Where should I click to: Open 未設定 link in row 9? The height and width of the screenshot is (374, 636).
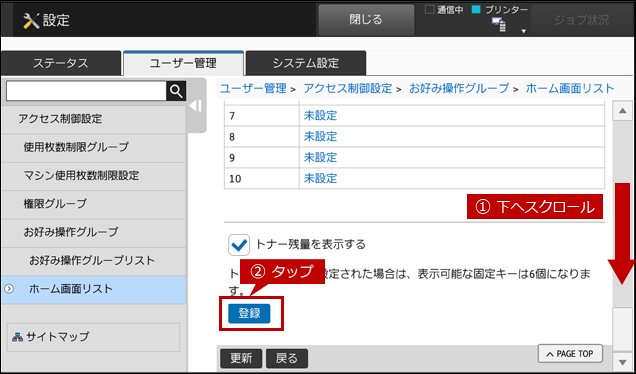[x=320, y=157]
